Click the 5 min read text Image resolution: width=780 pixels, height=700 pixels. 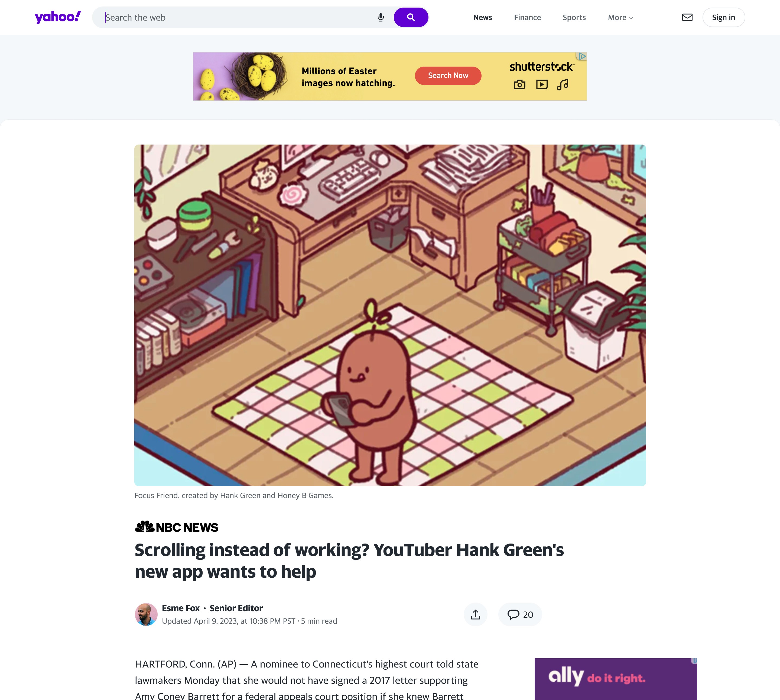click(x=318, y=621)
